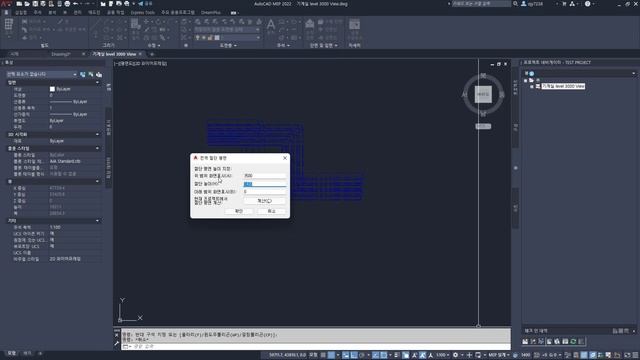
Task: Switch to the Express Tools ribbon tab
Action: [x=142, y=13]
